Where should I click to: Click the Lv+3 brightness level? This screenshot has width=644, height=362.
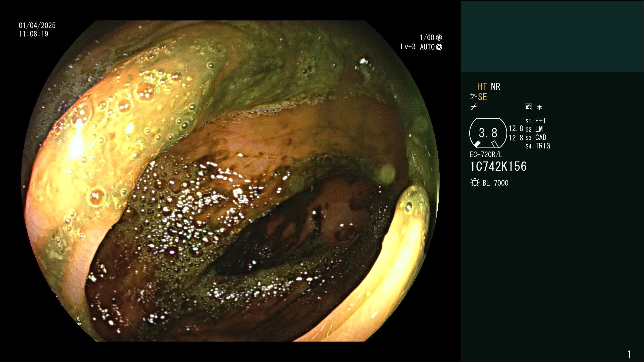[408, 47]
